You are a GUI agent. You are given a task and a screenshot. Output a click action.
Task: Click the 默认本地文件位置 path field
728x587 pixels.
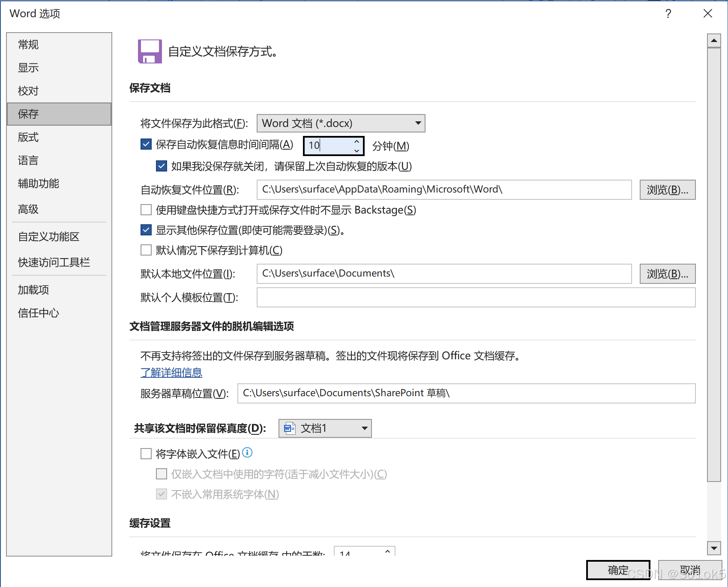(444, 274)
